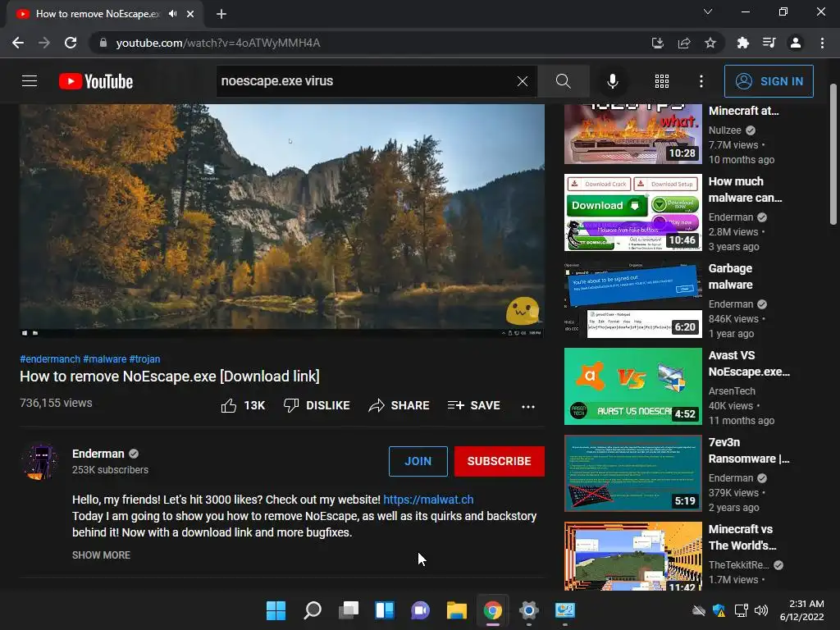Click the #malware hashtag
The height and width of the screenshot is (630, 840).
pyautogui.click(x=104, y=359)
